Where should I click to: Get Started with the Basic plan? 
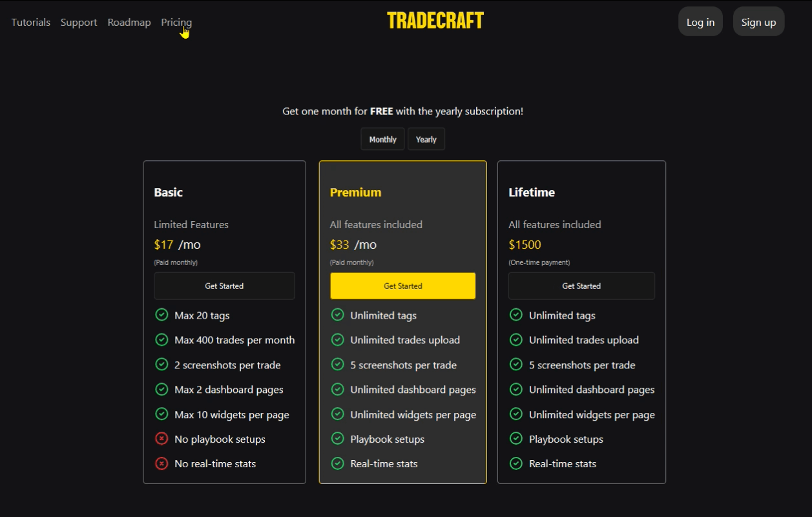pos(224,286)
